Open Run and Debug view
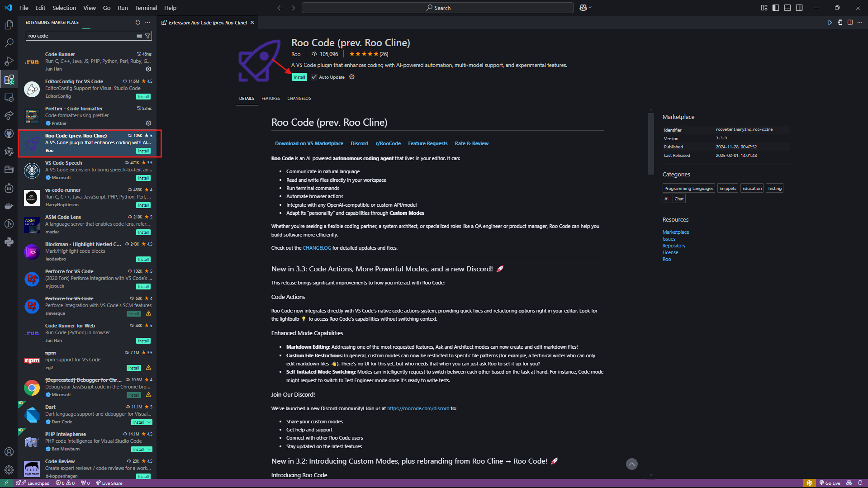 point(9,61)
